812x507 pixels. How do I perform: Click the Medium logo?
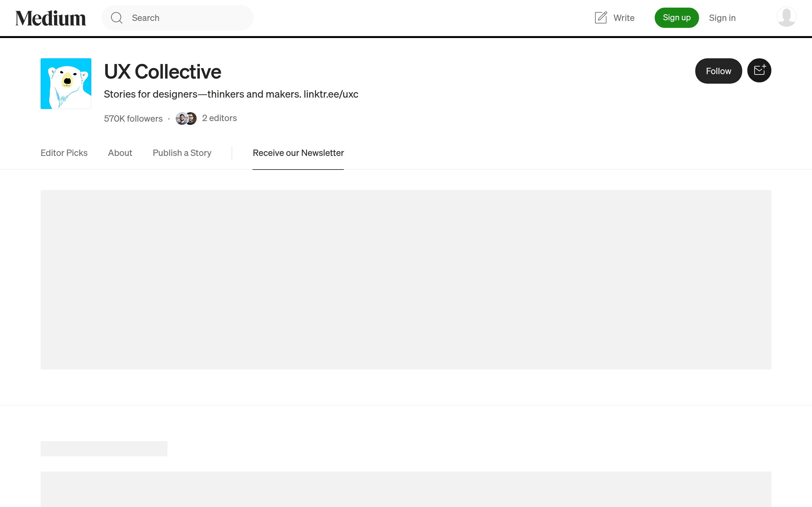coord(50,18)
